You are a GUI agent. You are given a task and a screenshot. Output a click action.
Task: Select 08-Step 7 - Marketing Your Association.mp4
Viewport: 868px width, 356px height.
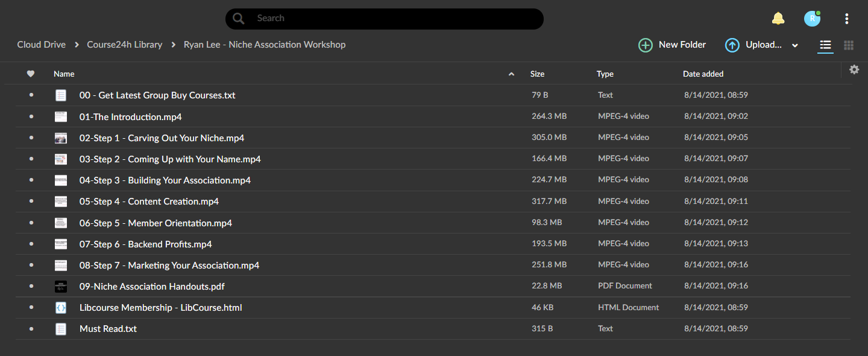coord(169,265)
